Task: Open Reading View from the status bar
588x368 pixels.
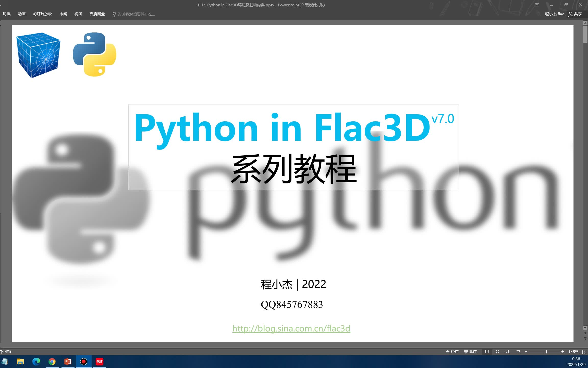Action: tap(508, 352)
